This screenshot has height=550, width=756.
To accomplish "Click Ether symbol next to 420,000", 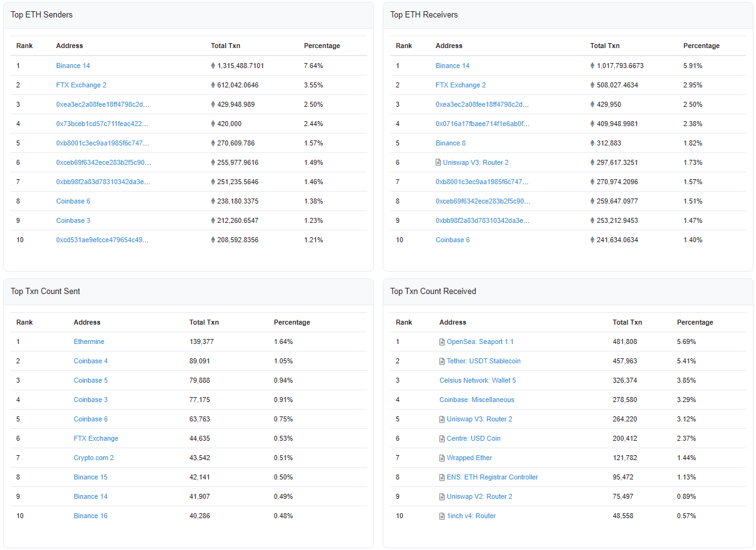I will (x=213, y=124).
